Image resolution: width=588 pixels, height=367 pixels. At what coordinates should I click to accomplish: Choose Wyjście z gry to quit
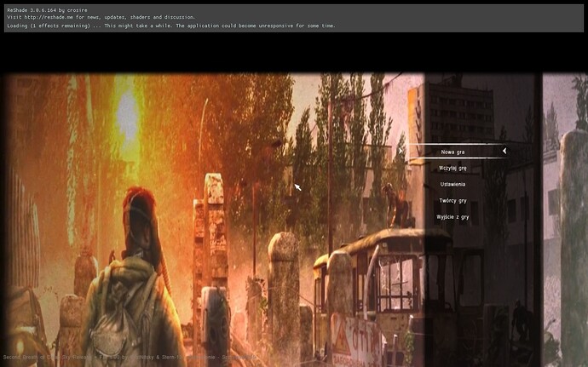tap(453, 217)
